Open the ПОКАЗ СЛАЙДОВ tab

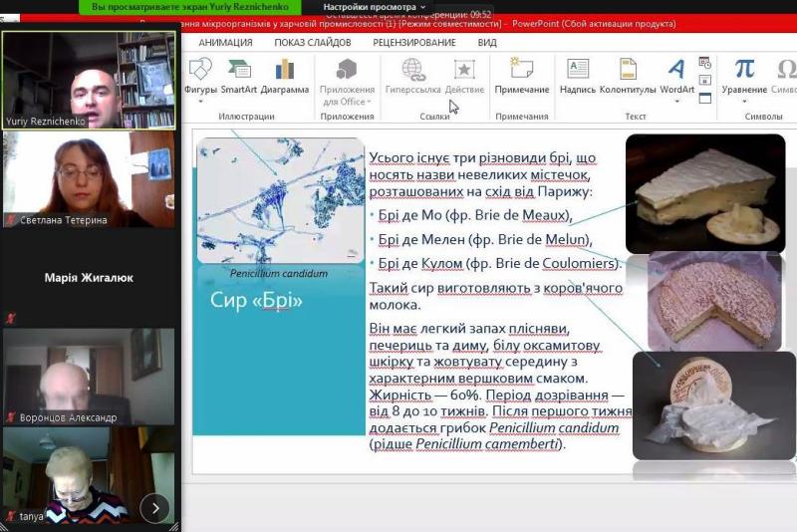313,43
